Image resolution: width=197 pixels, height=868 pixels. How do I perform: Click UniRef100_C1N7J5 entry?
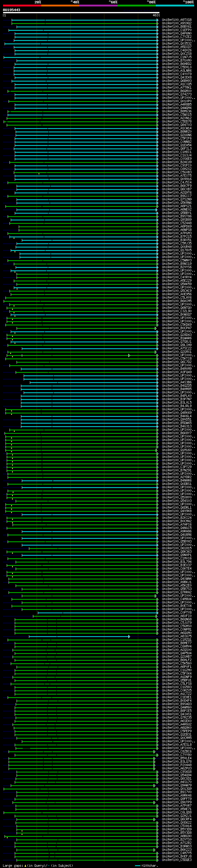click(x=176, y=57)
